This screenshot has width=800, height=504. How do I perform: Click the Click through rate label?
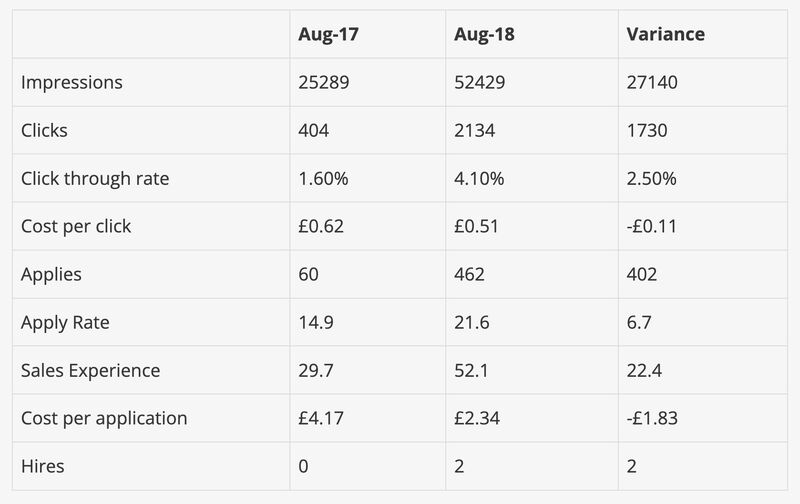(x=95, y=178)
